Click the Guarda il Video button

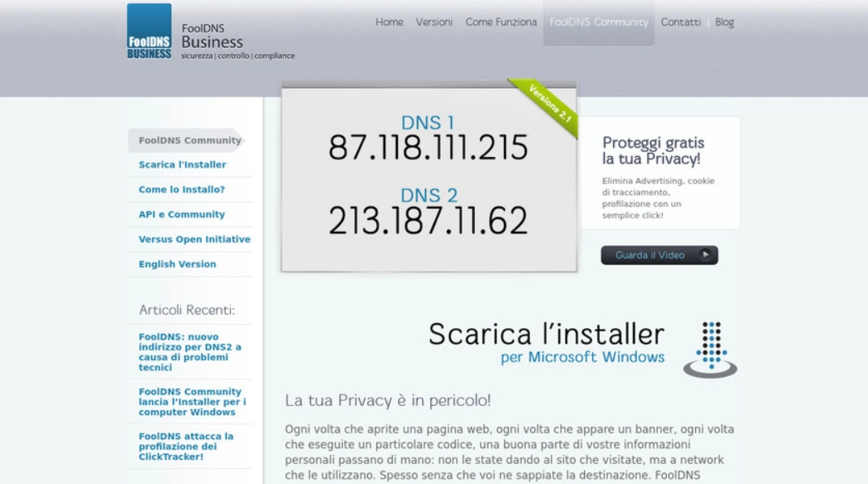[x=660, y=255]
